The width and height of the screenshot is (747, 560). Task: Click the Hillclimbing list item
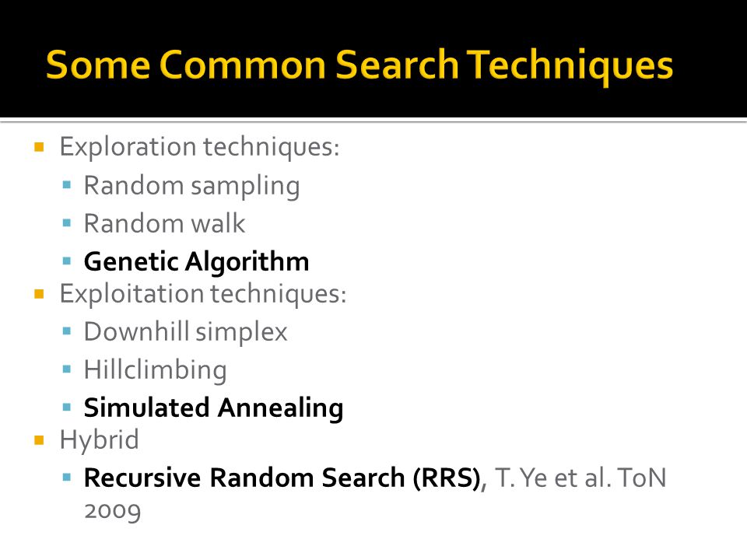click(x=156, y=370)
